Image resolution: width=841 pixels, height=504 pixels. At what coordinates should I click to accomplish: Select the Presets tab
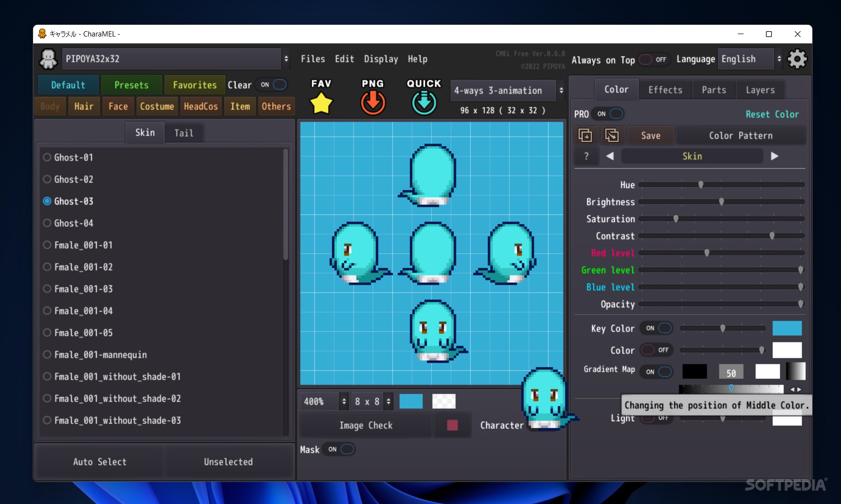click(x=131, y=85)
